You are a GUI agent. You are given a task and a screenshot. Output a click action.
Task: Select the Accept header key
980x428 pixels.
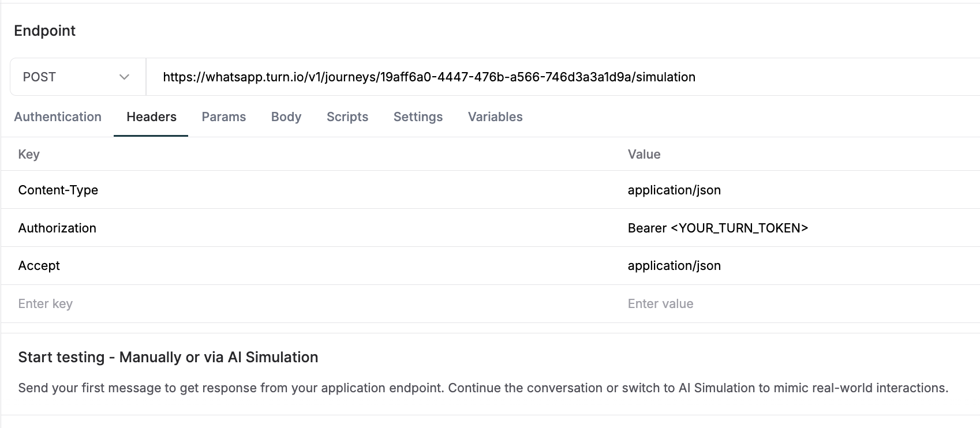[39, 265]
